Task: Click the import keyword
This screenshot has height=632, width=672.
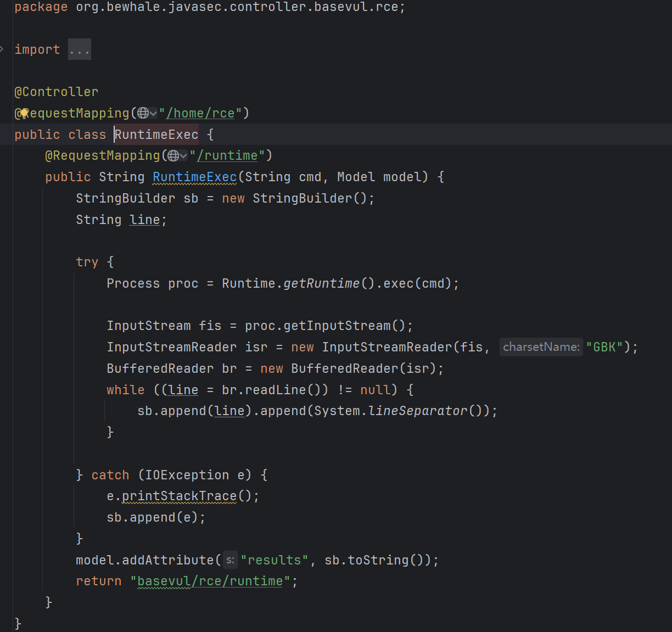Action: coord(37,49)
